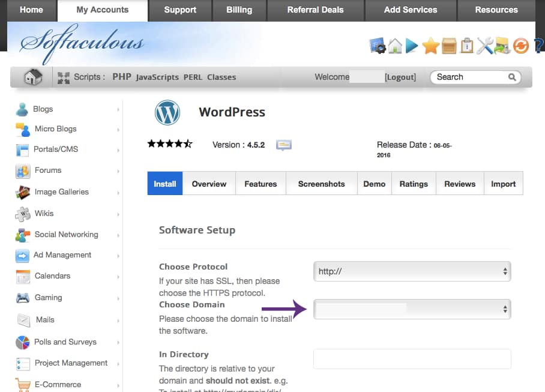This screenshot has height=392, width=545.
Task: Open help with the question mark icon
Action: pos(538,46)
